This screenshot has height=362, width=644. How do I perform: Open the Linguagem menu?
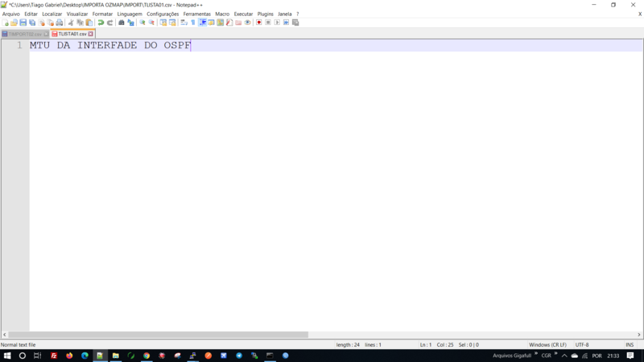(130, 14)
